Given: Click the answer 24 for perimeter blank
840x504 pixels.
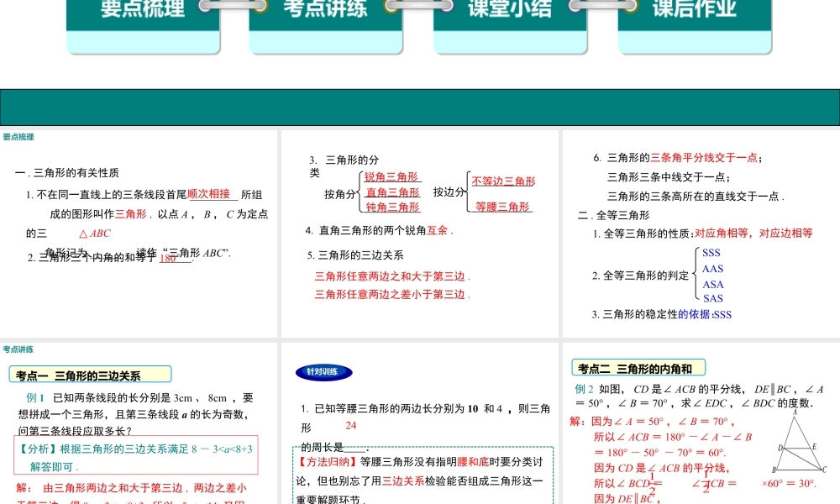Looking at the screenshot, I should click(349, 425).
